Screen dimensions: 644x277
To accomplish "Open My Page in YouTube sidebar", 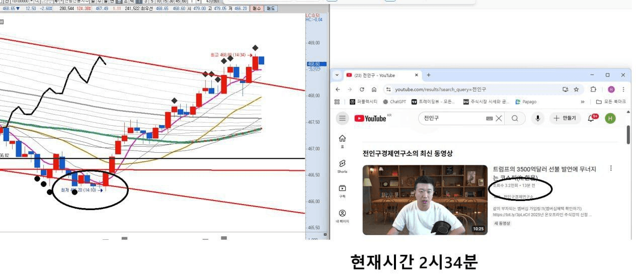I will (x=343, y=216).
